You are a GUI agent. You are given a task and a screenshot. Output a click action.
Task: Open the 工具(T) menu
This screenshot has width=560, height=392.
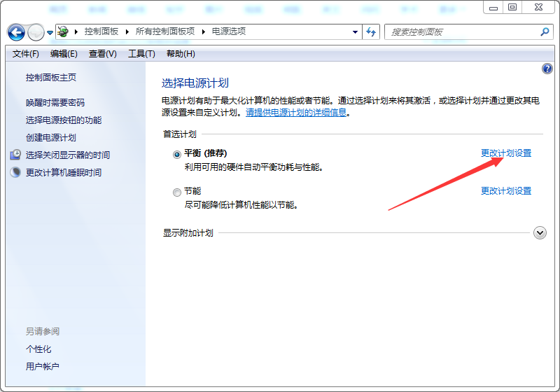pos(141,54)
